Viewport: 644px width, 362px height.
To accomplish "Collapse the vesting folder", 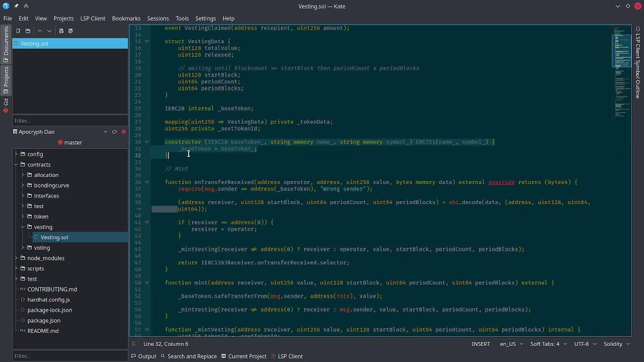I will click(x=23, y=227).
